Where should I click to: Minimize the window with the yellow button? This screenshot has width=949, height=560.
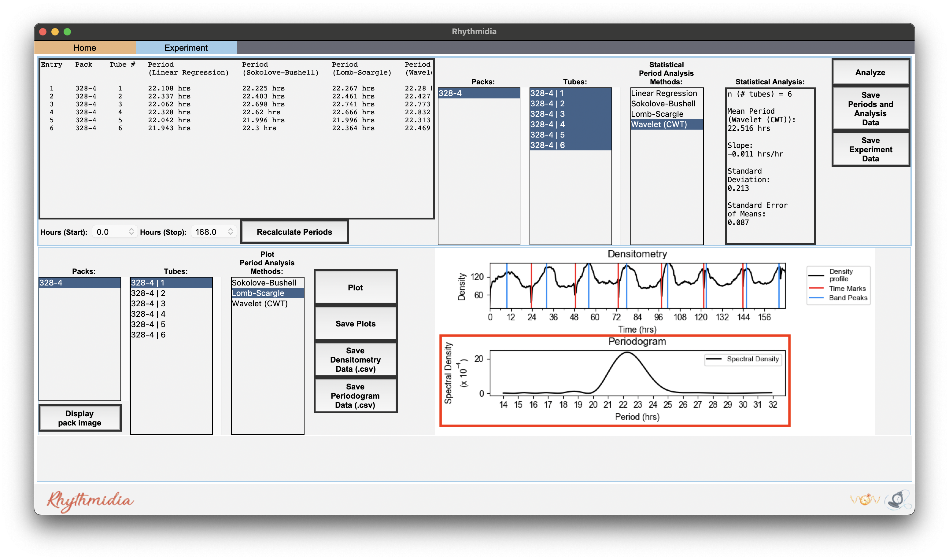[55, 31]
